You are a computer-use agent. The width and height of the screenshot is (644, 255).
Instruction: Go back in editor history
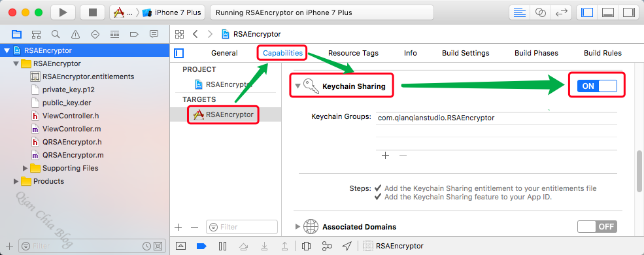[195, 34]
